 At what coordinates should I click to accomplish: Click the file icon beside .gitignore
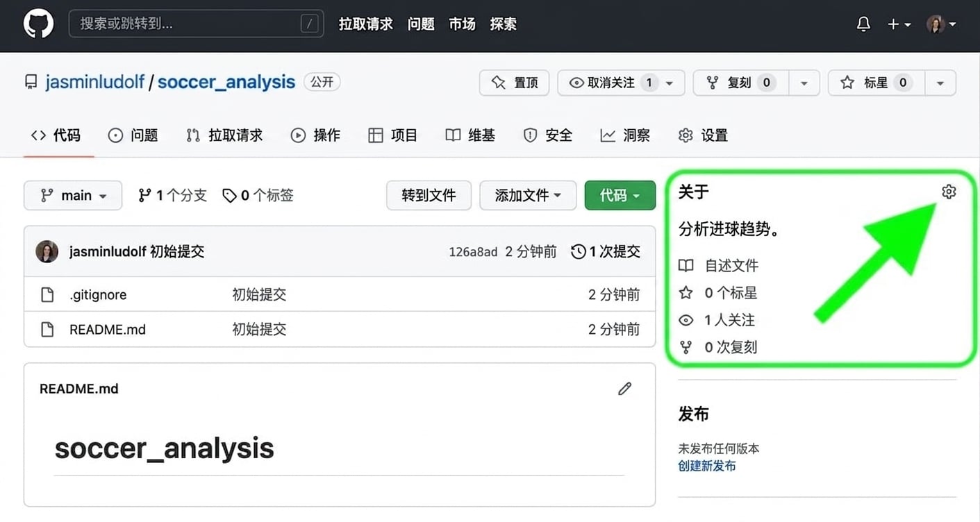(47, 295)
